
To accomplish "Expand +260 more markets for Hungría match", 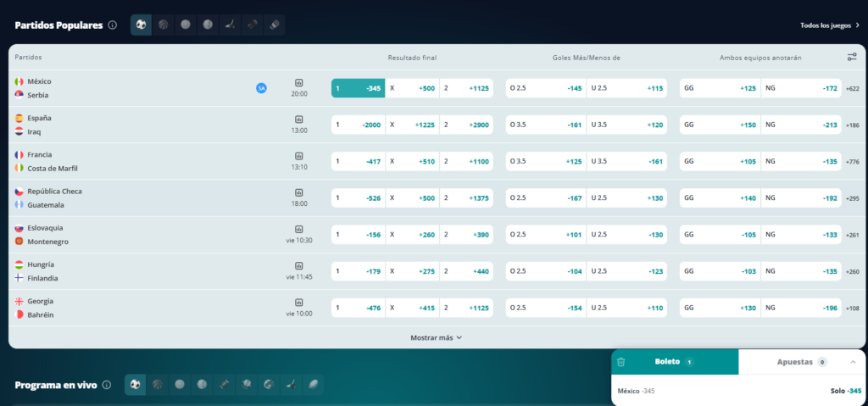I will pyautogui.click(x=853, y=271).
